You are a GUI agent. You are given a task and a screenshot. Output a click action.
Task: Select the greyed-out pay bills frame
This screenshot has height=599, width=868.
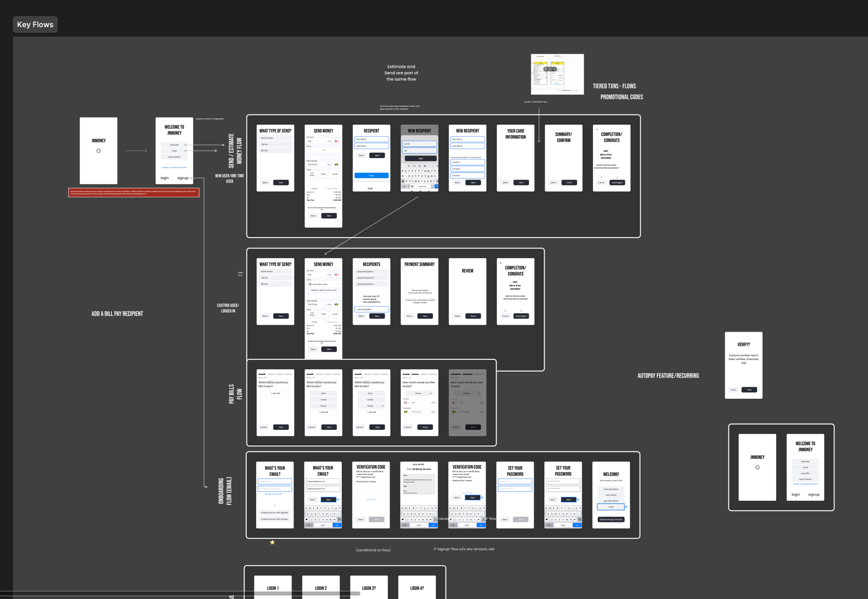coord(468,403)
